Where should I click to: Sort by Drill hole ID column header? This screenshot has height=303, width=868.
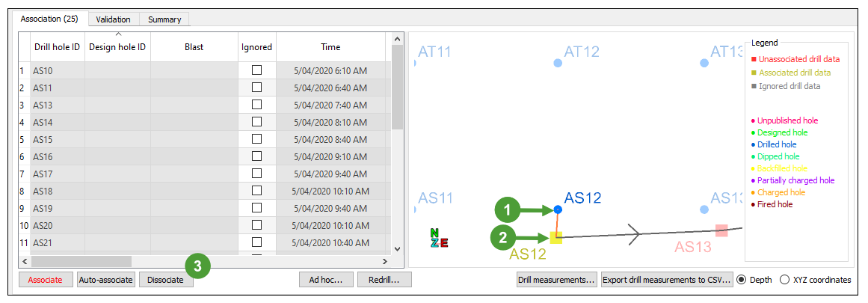coord(57,47)
